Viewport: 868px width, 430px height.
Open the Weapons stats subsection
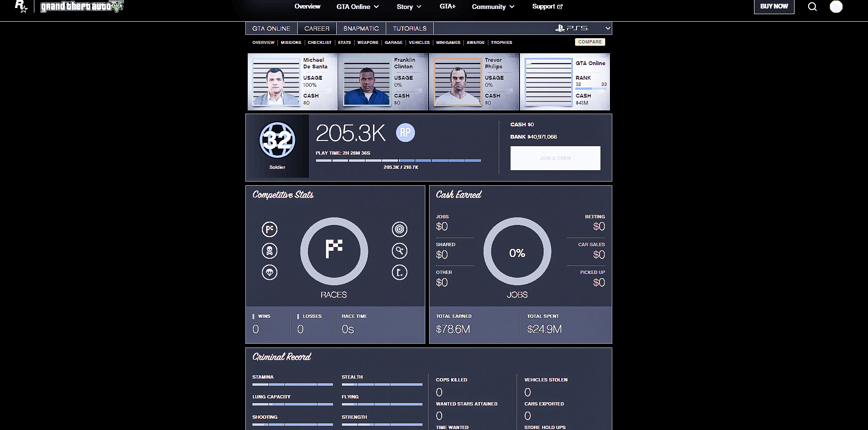coord(367,42)
